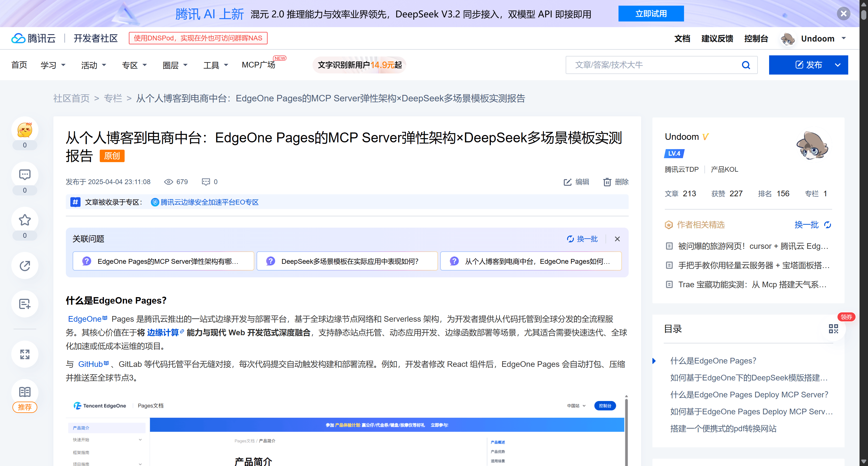Click the like emoji icon in the left sidebar
The width and height of the screenshot is (868, 466).
pos(25,130)
